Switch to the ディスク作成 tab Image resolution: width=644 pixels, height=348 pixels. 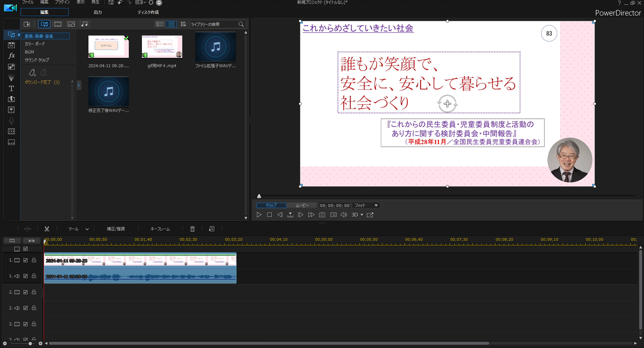[148, 12]
